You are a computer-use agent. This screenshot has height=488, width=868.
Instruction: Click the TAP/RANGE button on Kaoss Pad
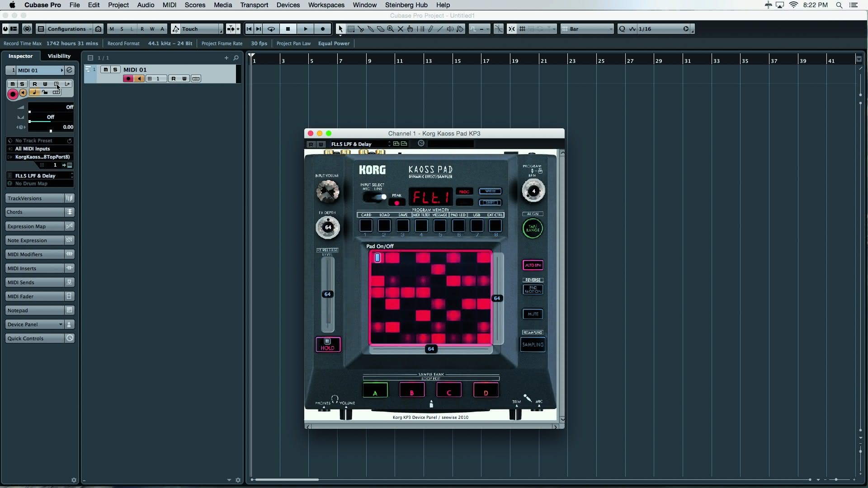click(533, 229)
